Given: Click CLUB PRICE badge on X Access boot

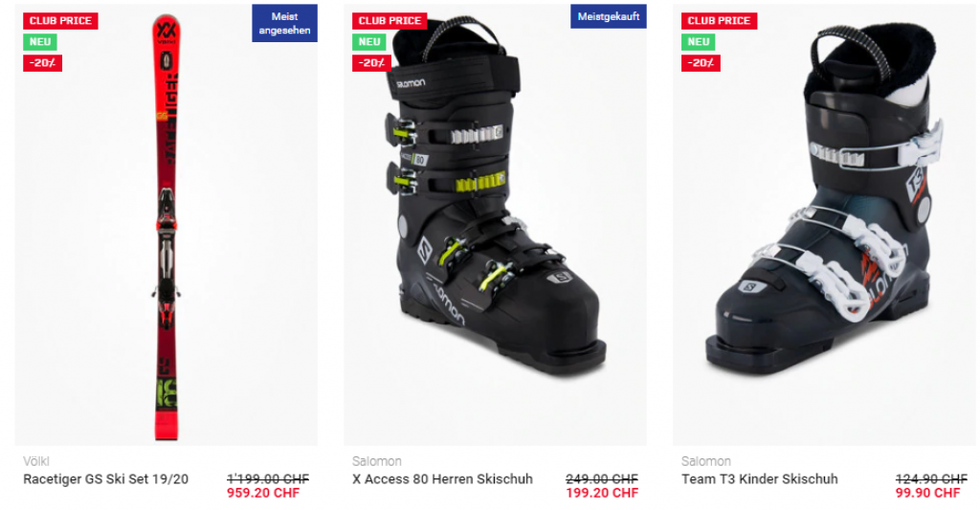Looking at the screenshot, I should [x=390, y=21].
